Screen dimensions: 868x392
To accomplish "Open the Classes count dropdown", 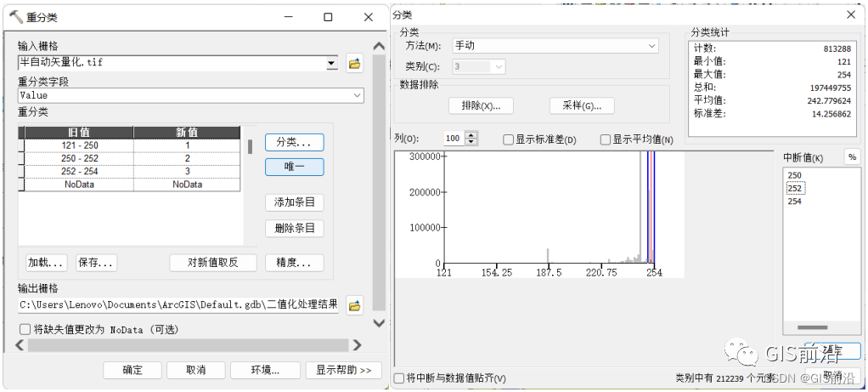I will 499,67.
